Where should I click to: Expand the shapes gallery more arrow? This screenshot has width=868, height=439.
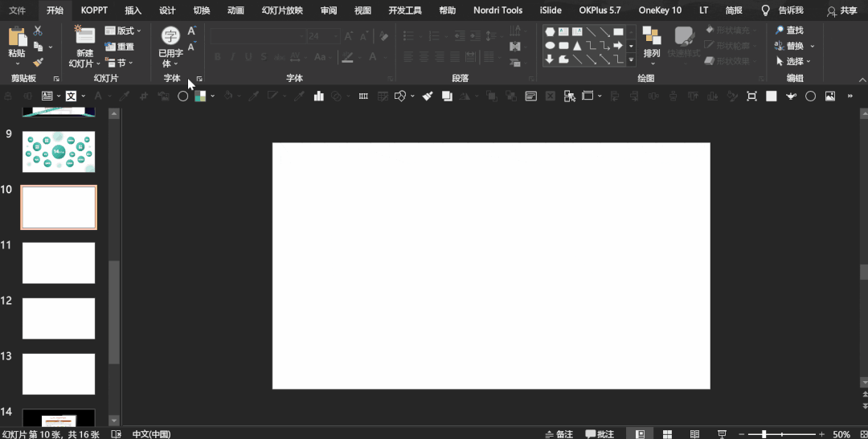coord(631,59)
